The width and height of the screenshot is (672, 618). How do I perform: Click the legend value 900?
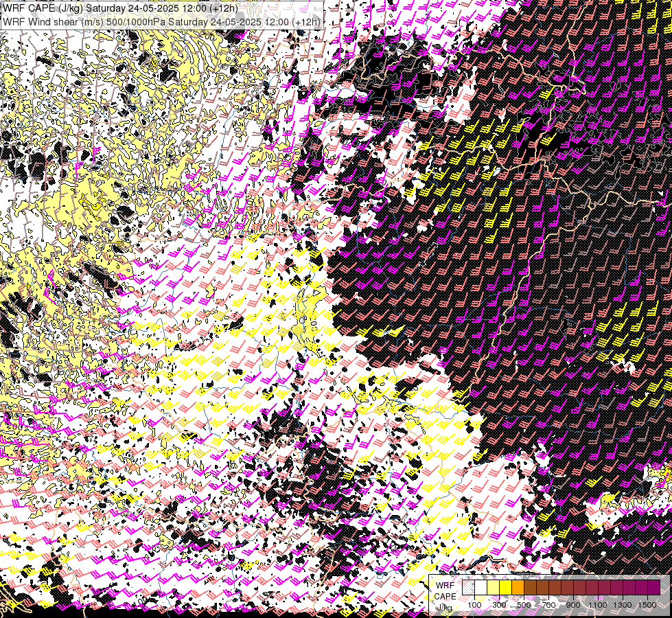pyautogui.click(x=573, y=605)
